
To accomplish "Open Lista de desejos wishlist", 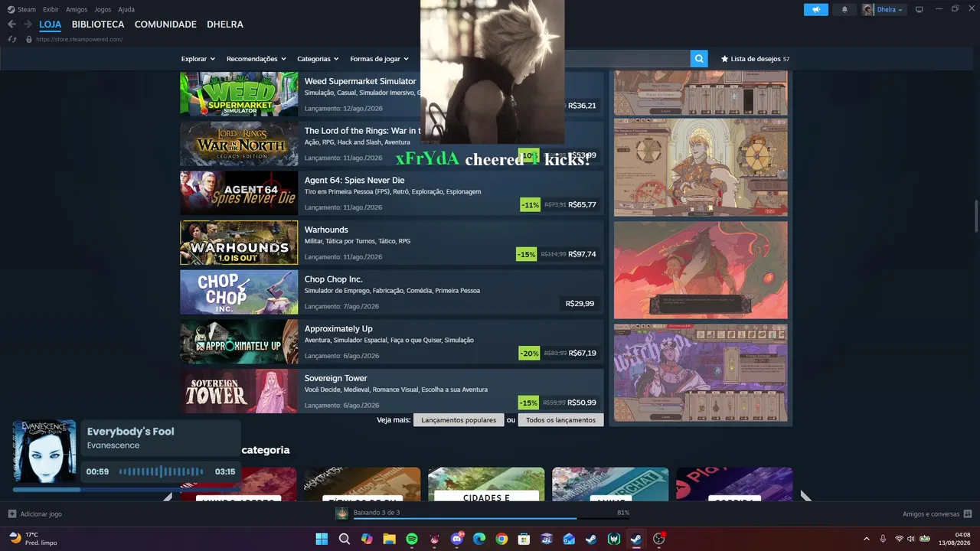I will coord(755,59).
